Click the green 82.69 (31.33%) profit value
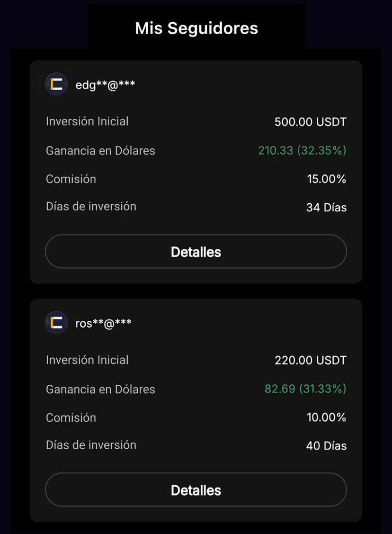The image size is (392, 534). tap(305, 389)
